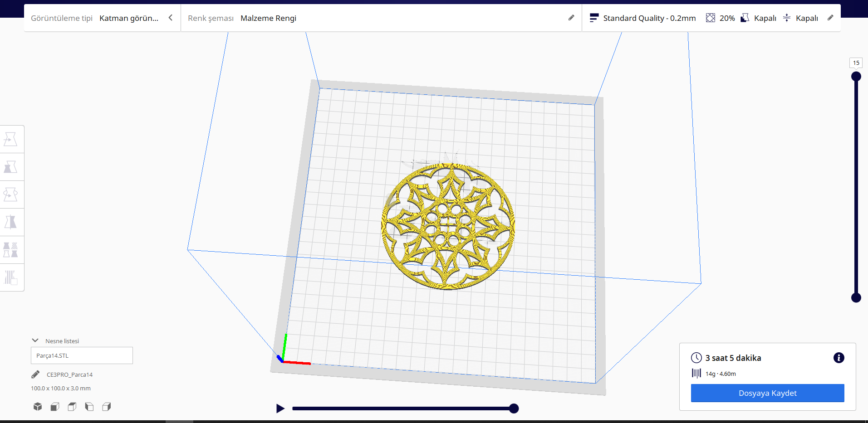Click the info icon next to print time
868x423 pixels.
pyautogui.click(x=839, y=358)
